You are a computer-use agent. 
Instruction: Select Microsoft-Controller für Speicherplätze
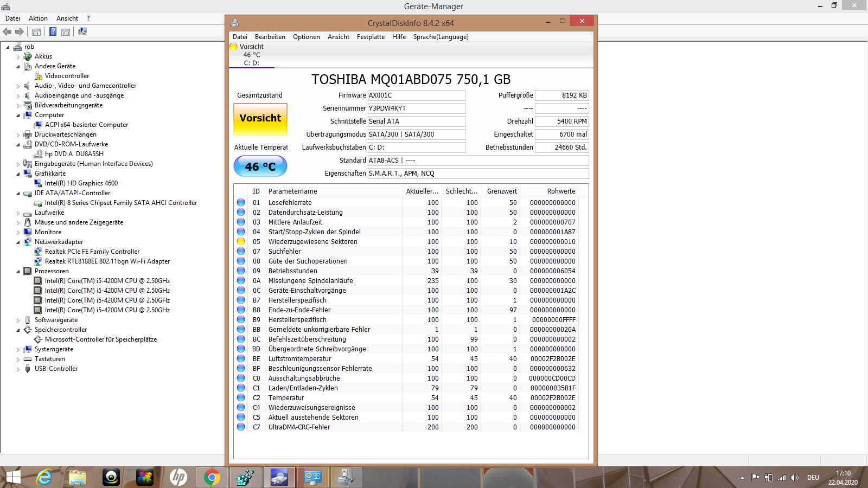pyautogui.click(x=101, y=339)
